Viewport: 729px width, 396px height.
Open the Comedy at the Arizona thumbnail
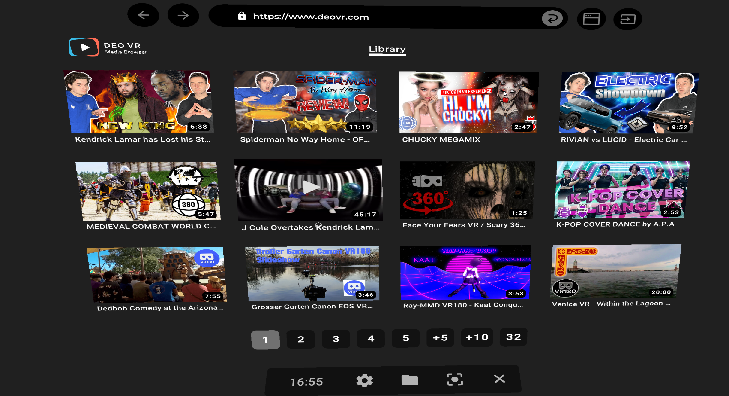click(x=157, y=275)
